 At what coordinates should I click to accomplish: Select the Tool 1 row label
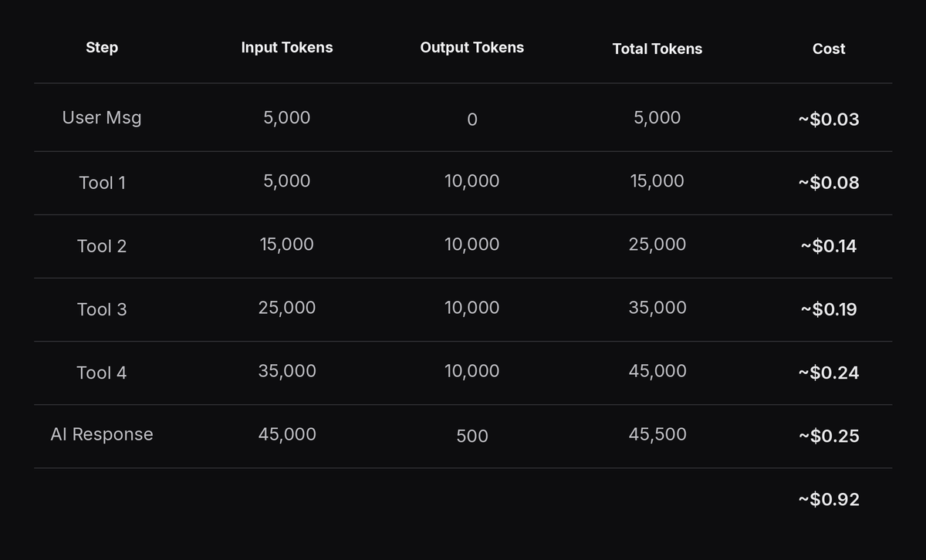click(102, 182)
